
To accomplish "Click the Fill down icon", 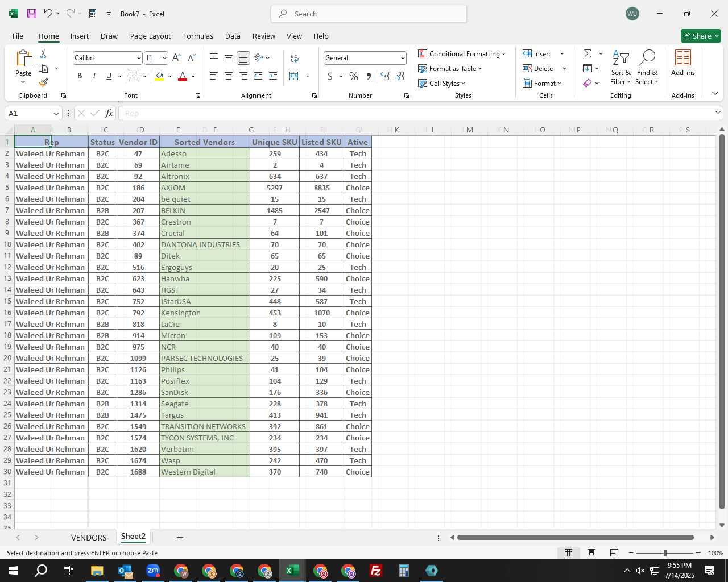I will pos(588,68).
